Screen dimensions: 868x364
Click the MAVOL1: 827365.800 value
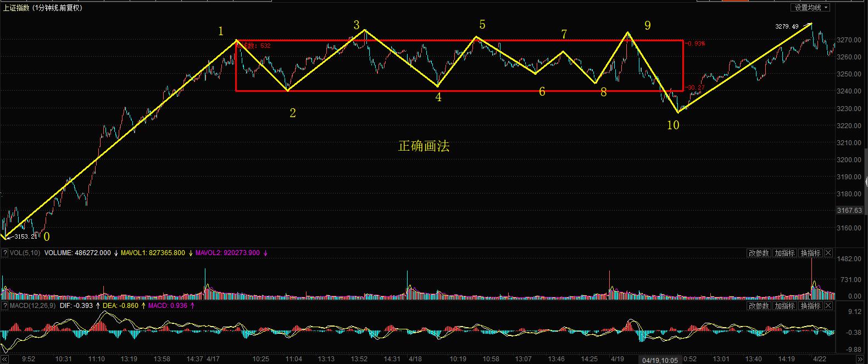pos(153,253)
